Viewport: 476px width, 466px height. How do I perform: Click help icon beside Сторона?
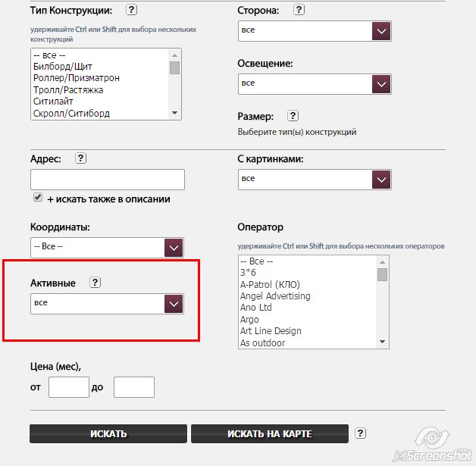(299, 10)
